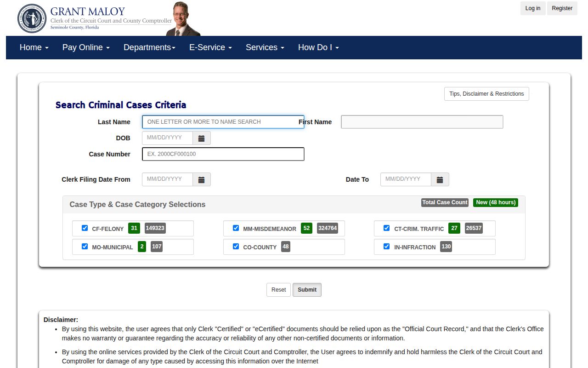This screenshot has width=588, height=368.
Task: Expand the Pay Online dropdown menu
Action: tap(86, 47)
